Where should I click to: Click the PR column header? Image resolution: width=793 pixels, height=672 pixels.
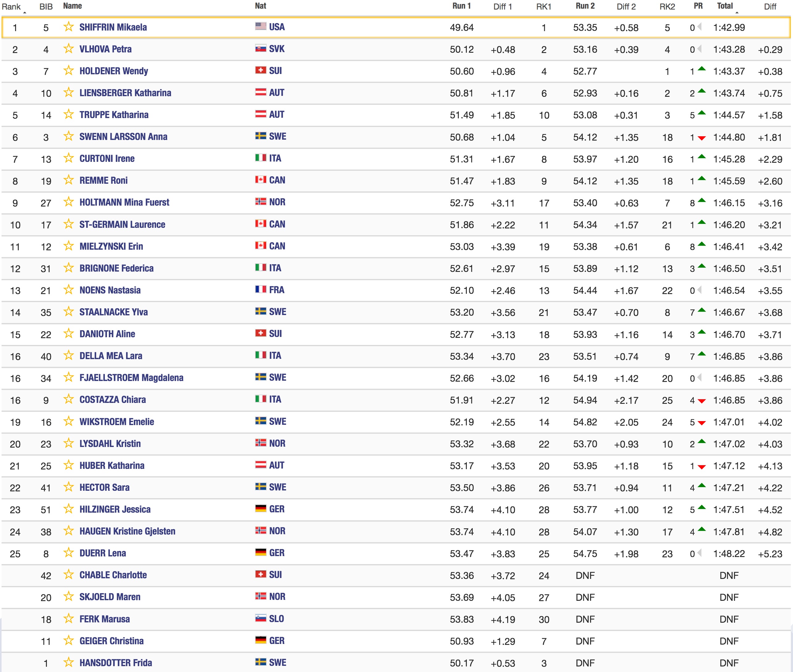[698, 6]
